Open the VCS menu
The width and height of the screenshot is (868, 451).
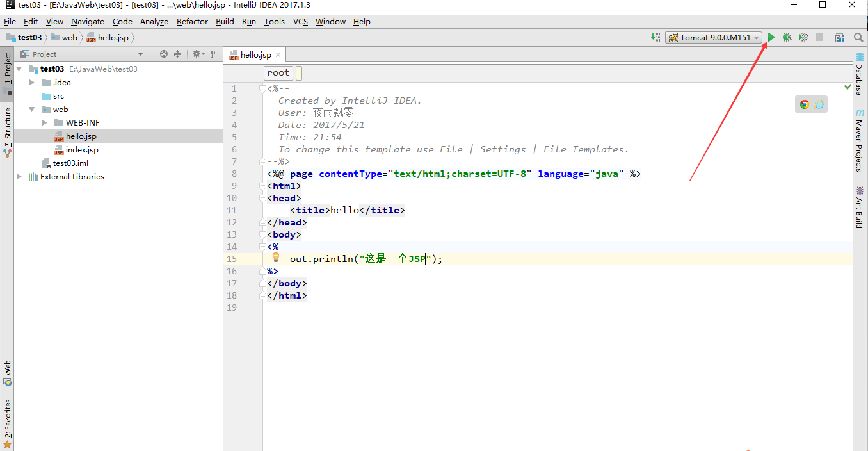pyautogui.click(x=300, y=22)
